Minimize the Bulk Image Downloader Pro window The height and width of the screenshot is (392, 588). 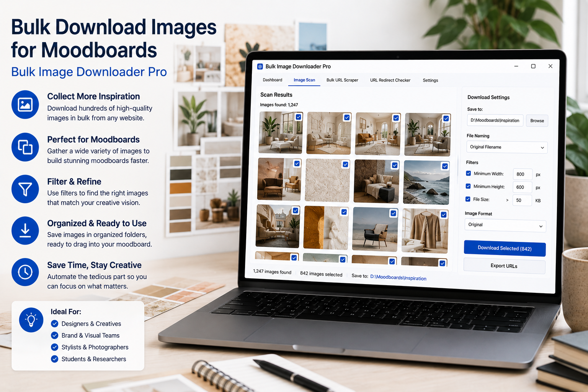[x=516, y=66]
